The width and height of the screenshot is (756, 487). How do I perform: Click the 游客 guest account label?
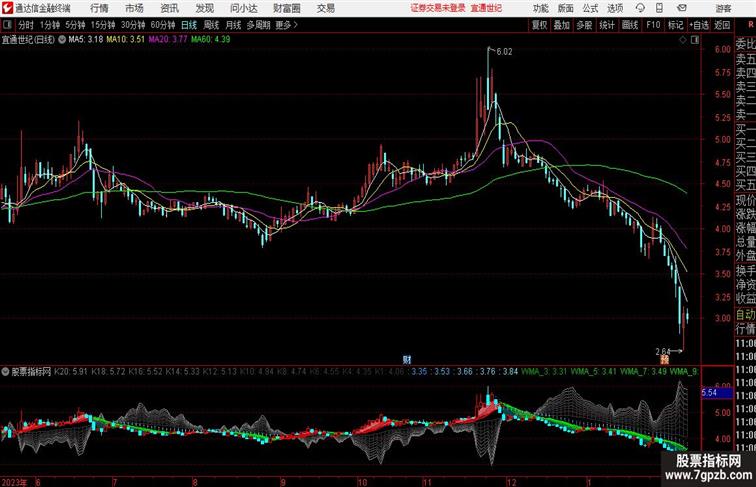[723, 8]
